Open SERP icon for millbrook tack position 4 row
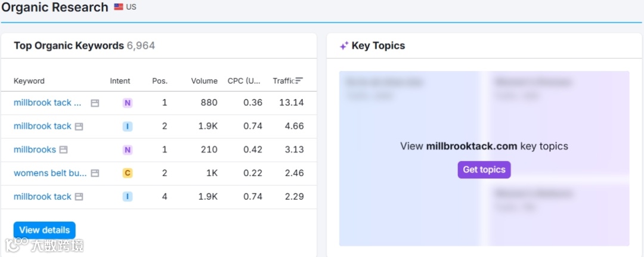 click(x=79, y=197)
